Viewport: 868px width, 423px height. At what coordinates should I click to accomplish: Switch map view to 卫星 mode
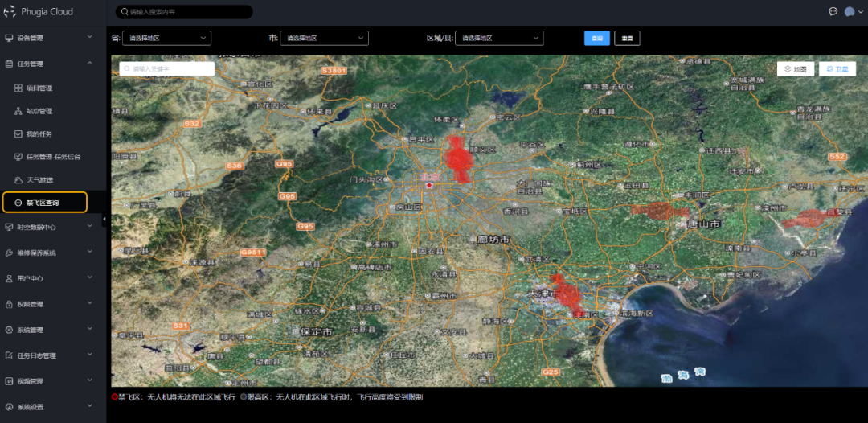[x=837, y=69]
